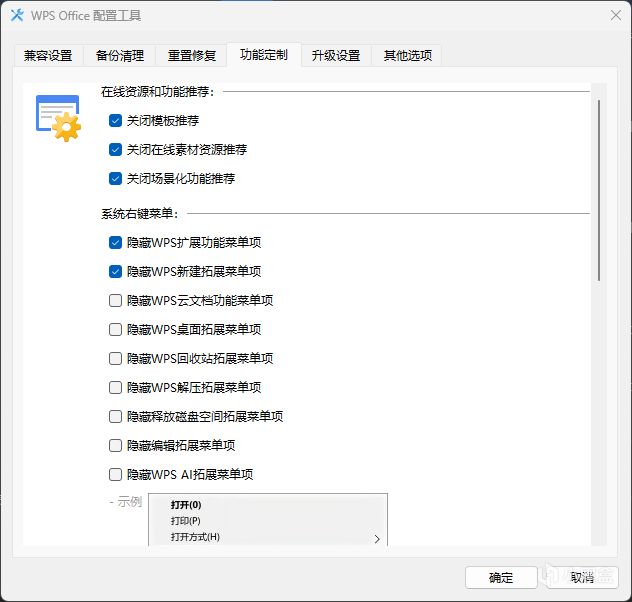Click the 取消 button
The height and width of the screenshot is (602, 632).
(x=582, y=577)
